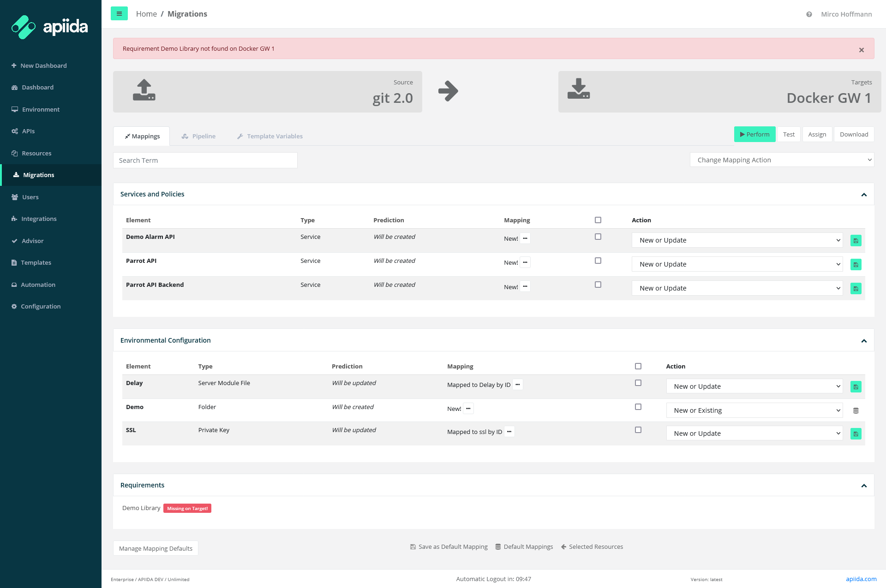Toggle select-all checkbox in Services and Policies
Viewport: 886px width, 588px height.
(x=598, y=220)
